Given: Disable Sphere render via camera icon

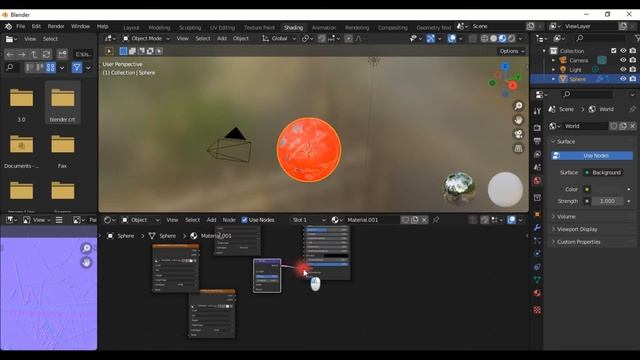Looking at the screenshot, I should point(633,79).
